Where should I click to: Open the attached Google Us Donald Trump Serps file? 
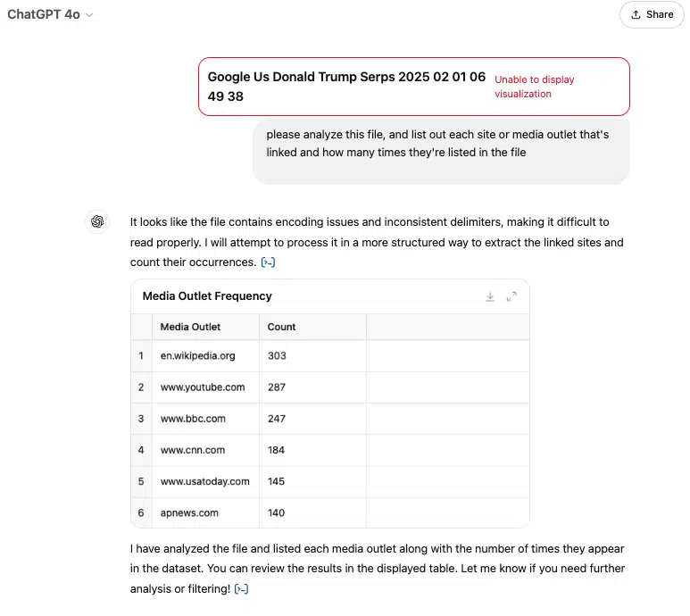click(x=413, y=87)
